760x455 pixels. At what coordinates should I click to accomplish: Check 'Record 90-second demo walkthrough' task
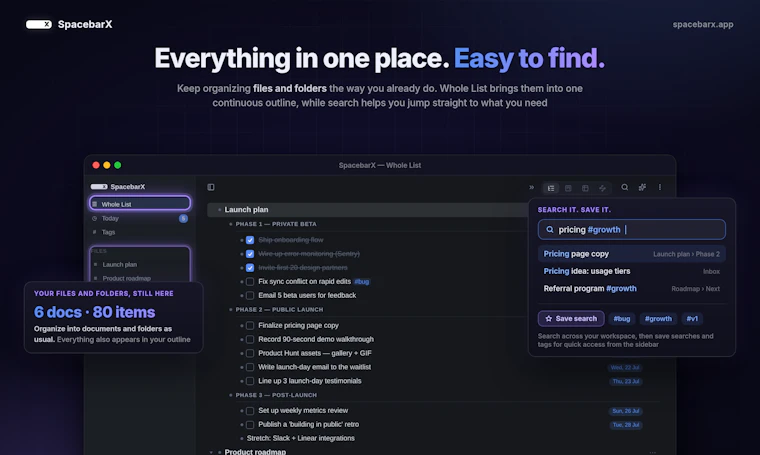coord(250,339)
